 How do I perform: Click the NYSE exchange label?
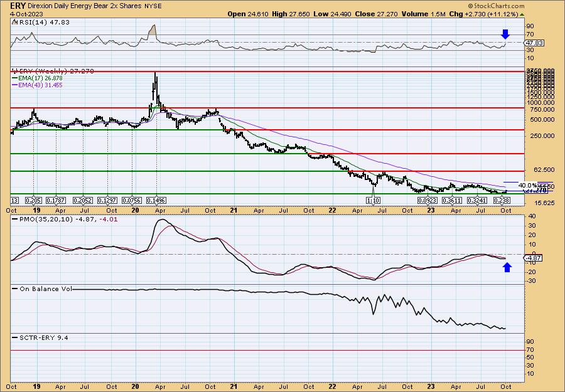(x=152, y=6)
